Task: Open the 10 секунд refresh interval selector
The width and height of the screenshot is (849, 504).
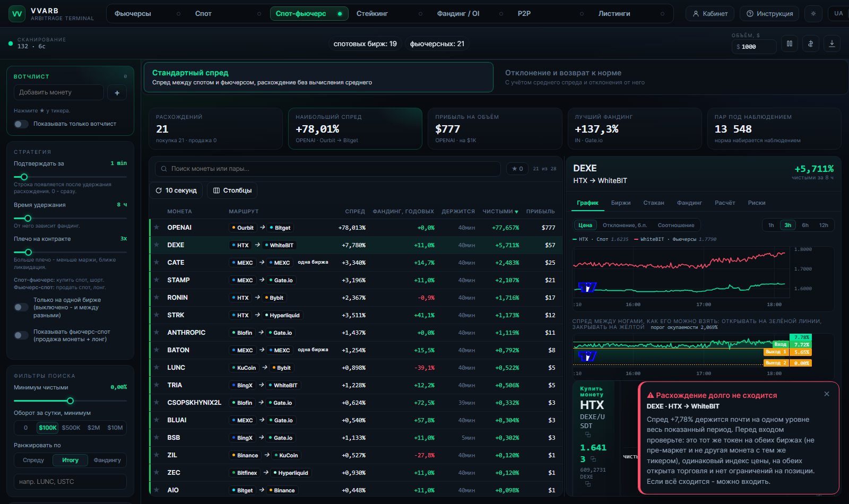Action: pos(176,190)
